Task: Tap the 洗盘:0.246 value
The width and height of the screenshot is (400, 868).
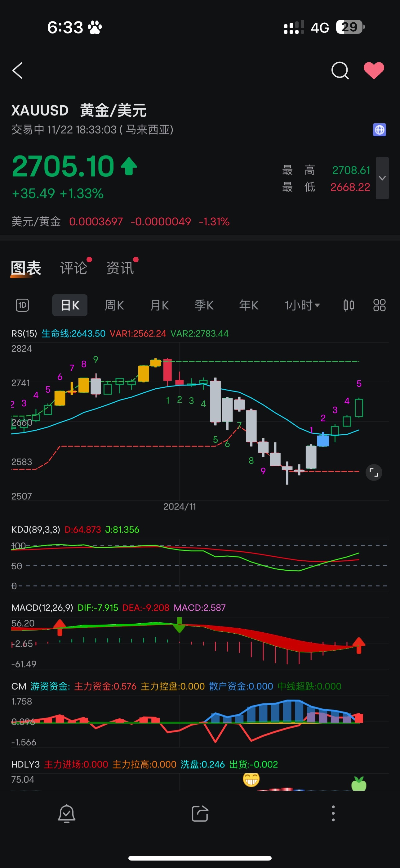Action: pyautogui.click(x=203, y=765)
